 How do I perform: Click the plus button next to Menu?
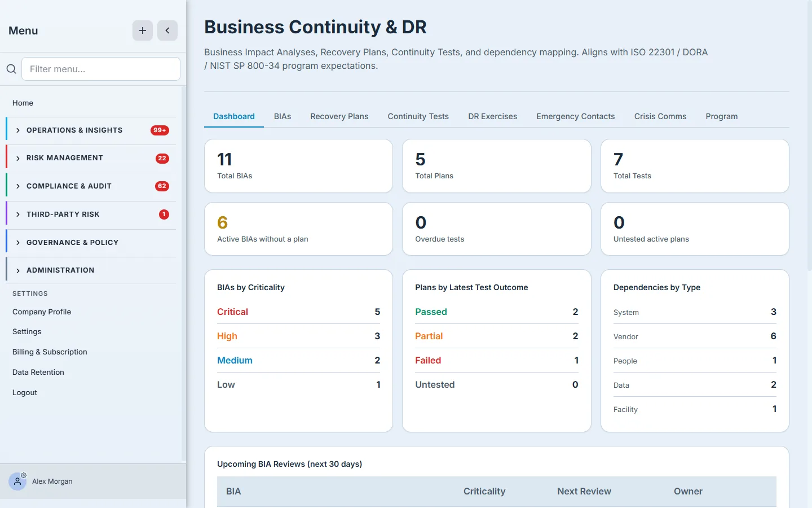pos(143,30)
